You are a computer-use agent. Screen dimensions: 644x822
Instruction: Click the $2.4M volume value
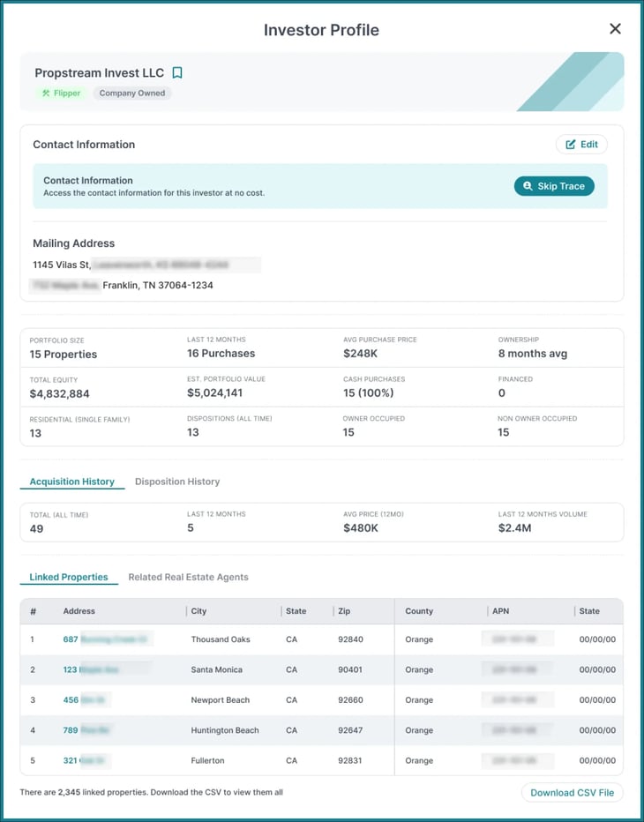514,528
